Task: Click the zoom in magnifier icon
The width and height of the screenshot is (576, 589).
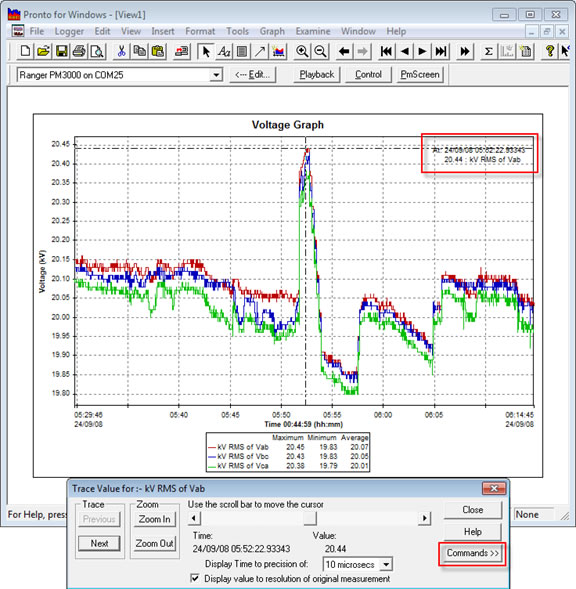Action: pyautogui.click(x=302, y=51)
